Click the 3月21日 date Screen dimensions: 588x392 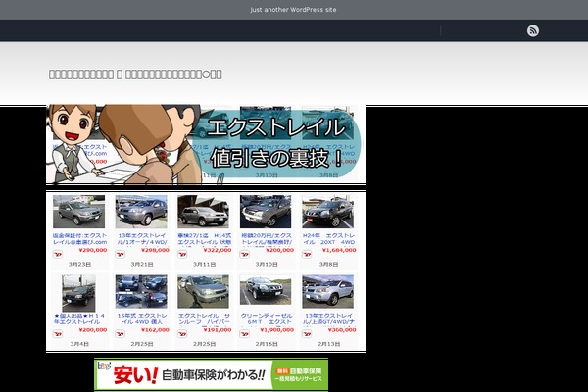(142, 264)
